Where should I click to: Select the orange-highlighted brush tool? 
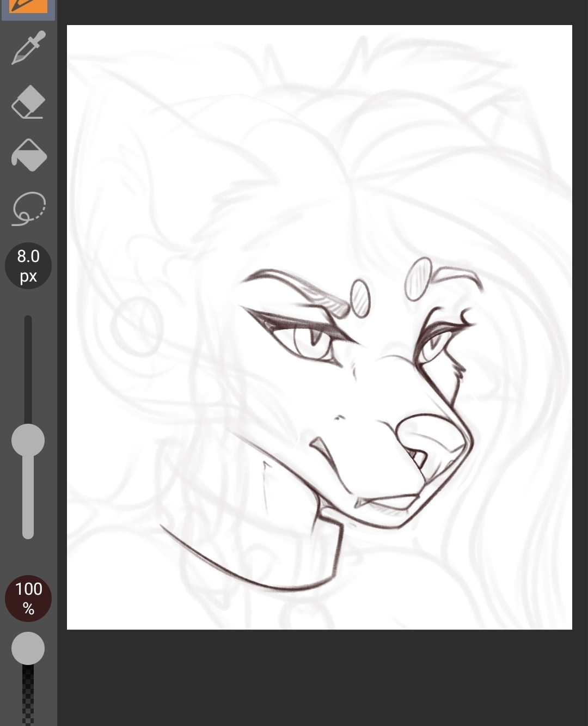tap(28, 7)
